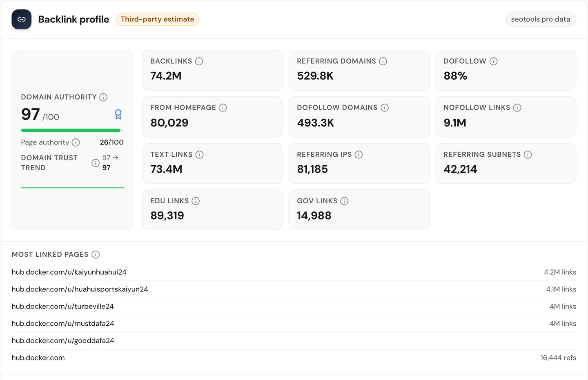This screenshot has width=588, height=380.
Task: Select the 9.1M nofollow links value
Action: pos(455,123)
